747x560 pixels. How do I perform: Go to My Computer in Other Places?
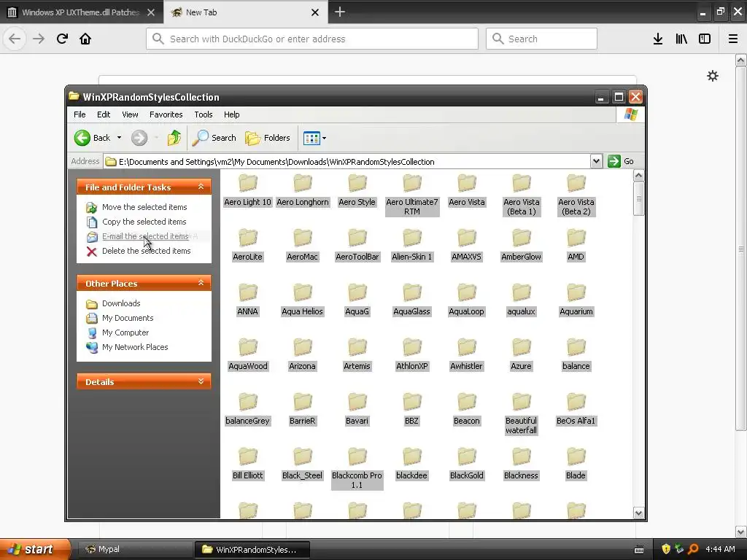(125, 332)
